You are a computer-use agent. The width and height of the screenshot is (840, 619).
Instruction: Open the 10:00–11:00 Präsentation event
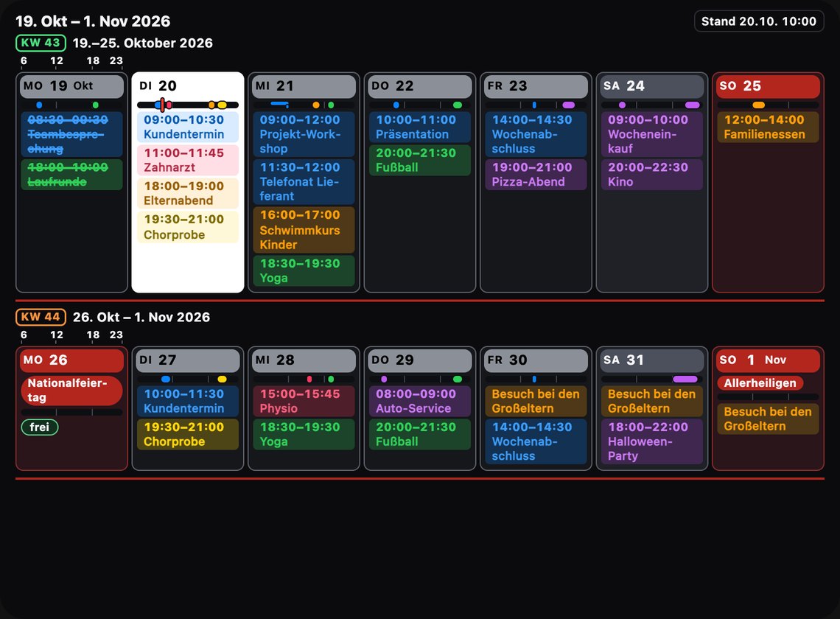coord(419,127)
